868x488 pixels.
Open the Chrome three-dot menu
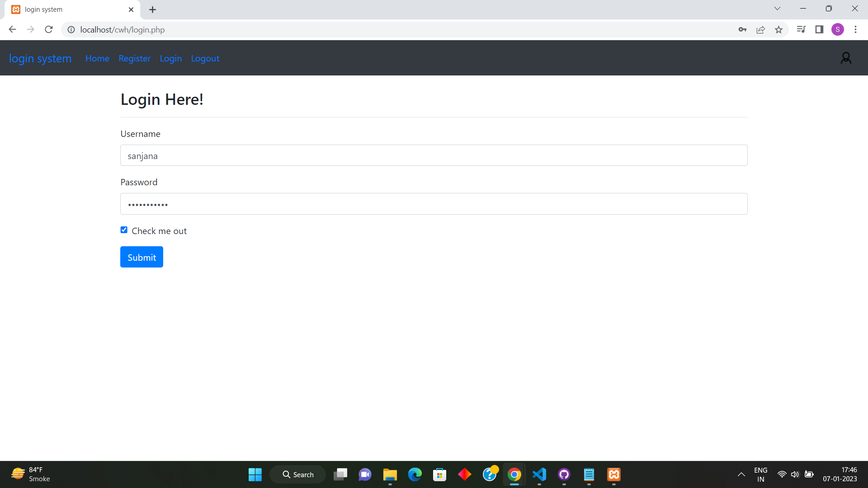(855, 29)
